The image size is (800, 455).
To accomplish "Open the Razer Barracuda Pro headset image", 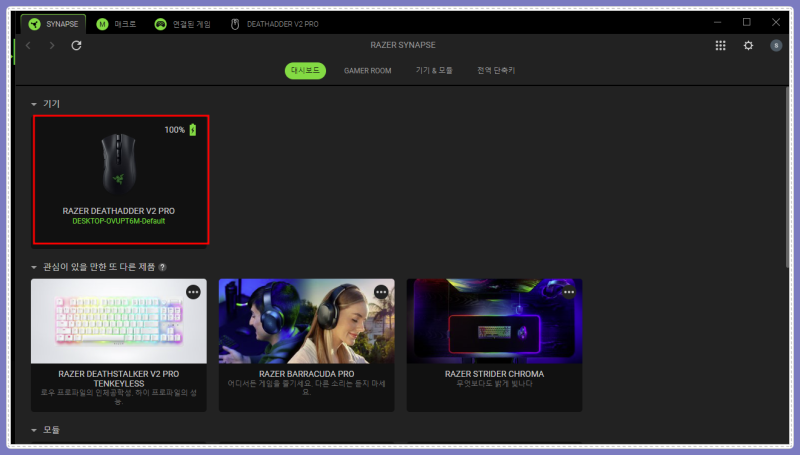I will (307, 321).
